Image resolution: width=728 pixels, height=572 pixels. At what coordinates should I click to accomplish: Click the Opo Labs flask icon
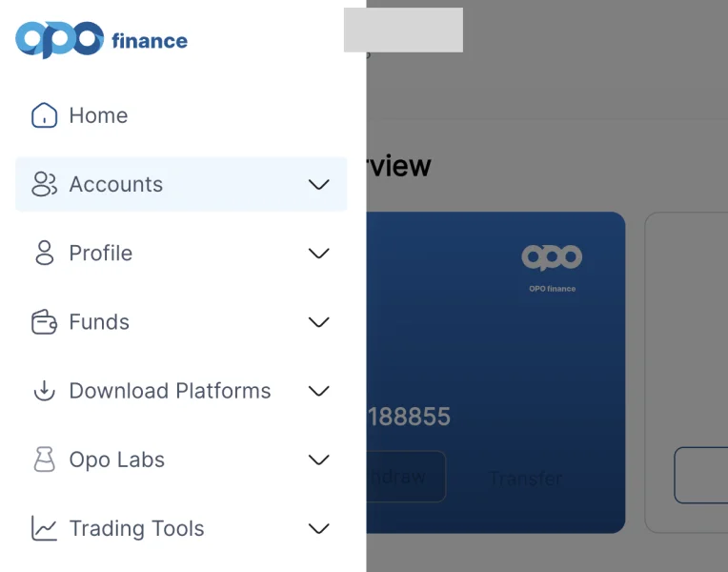tap(44, 460)
